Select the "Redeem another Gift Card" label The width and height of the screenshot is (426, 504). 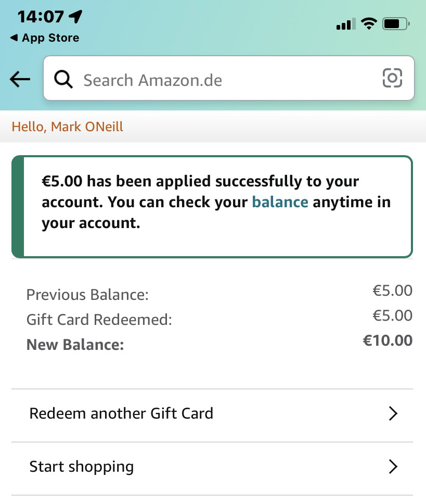pos(121,414)
